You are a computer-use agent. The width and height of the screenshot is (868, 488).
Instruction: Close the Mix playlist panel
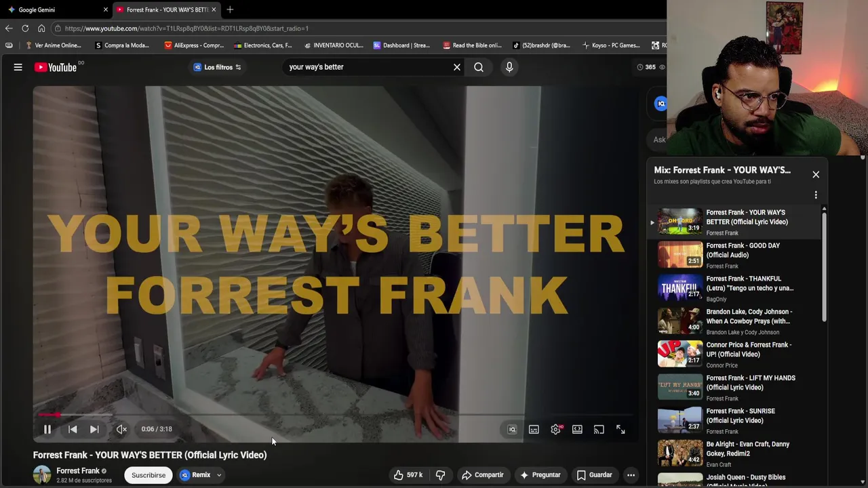816,175
